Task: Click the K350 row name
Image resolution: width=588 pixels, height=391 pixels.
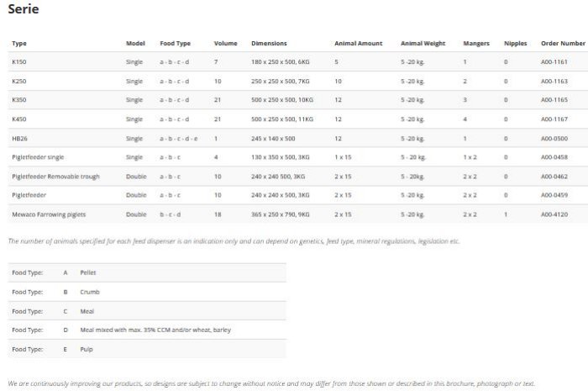Action: pyautogui.click(x=19, y=100)
